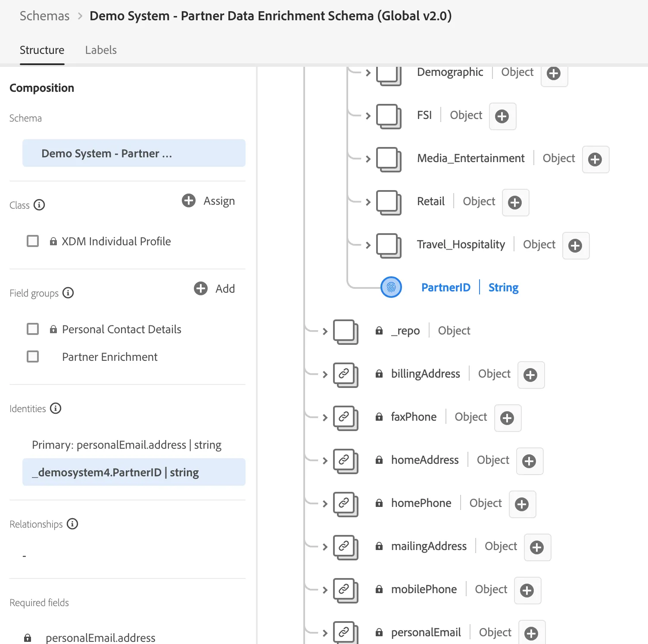Viewport: 648px width, 644px height.
Task: Click the plus icon beside Demographic
Action: (554, 73)
